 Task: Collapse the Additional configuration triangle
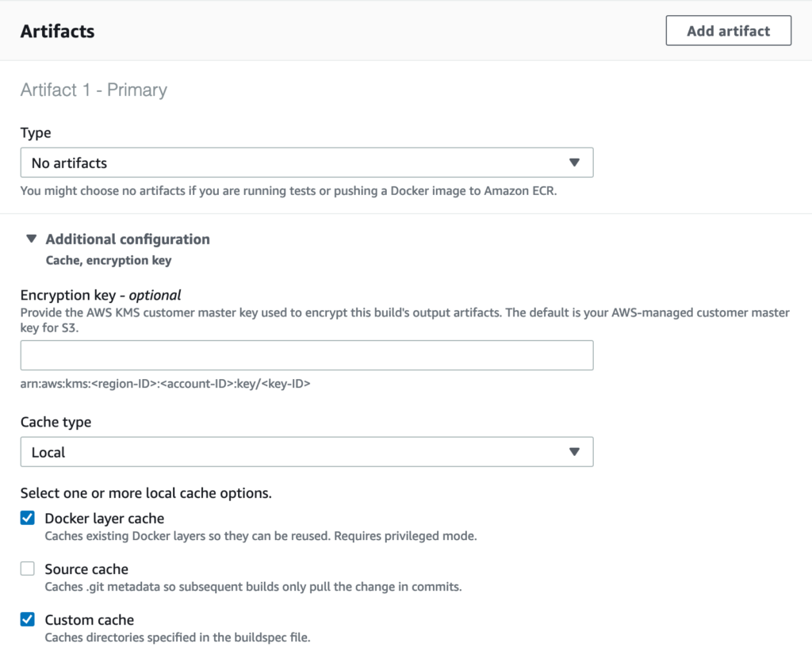(32, 239)
